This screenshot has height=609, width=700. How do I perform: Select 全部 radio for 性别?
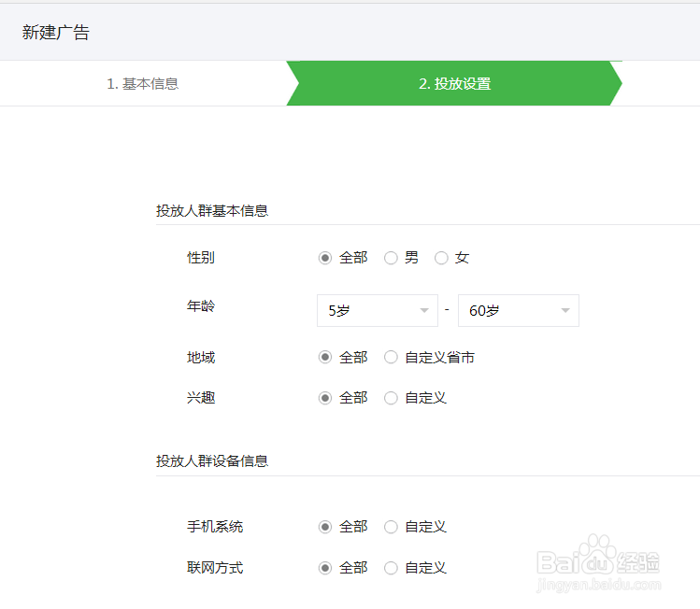click(x=325, y=258)
